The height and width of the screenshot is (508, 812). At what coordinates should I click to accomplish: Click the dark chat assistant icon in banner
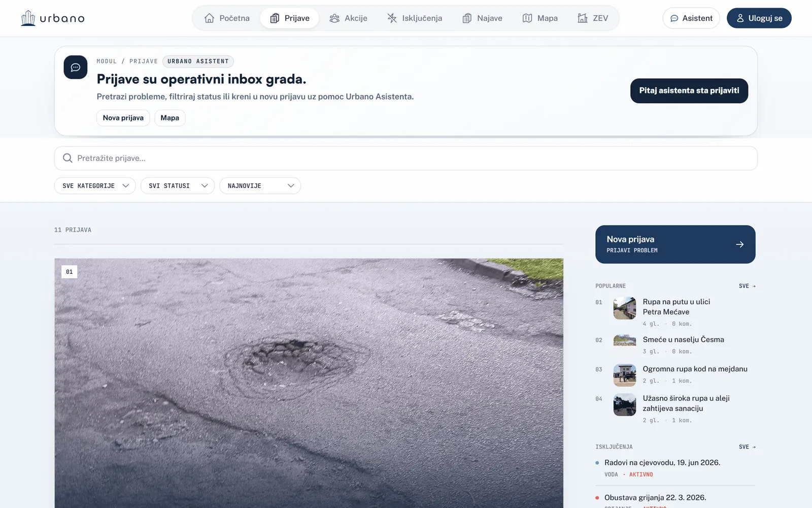76,67
